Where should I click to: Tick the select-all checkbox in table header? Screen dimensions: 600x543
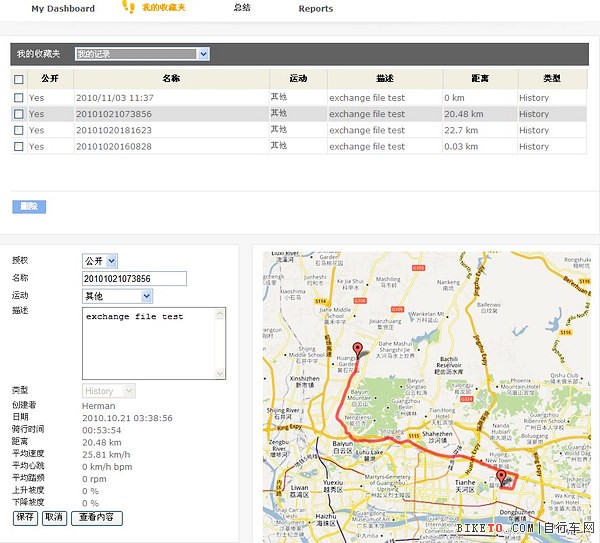tap(19, 79)
